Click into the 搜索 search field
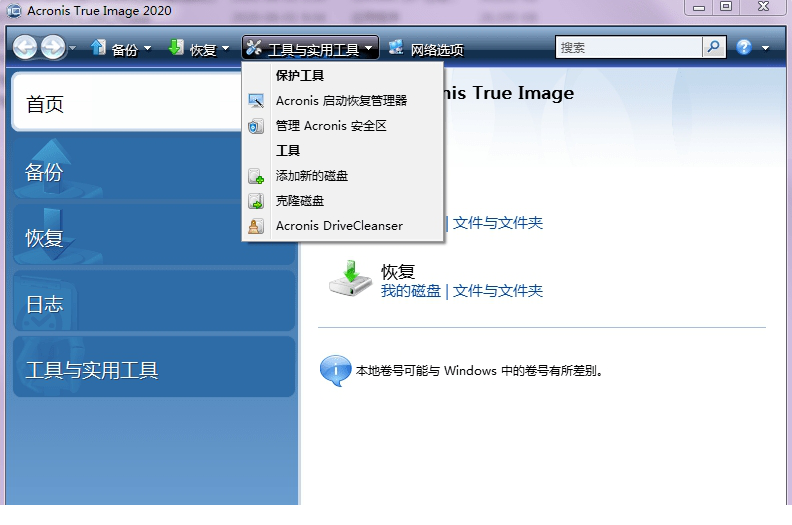This screenshot has height=525, width=792. [x=629, y=47]
